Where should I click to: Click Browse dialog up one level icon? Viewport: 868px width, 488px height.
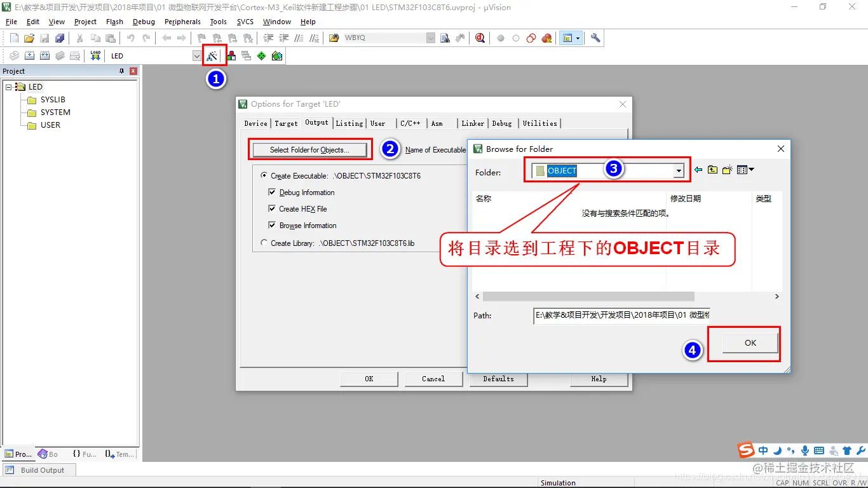click(x=712, y=170)
